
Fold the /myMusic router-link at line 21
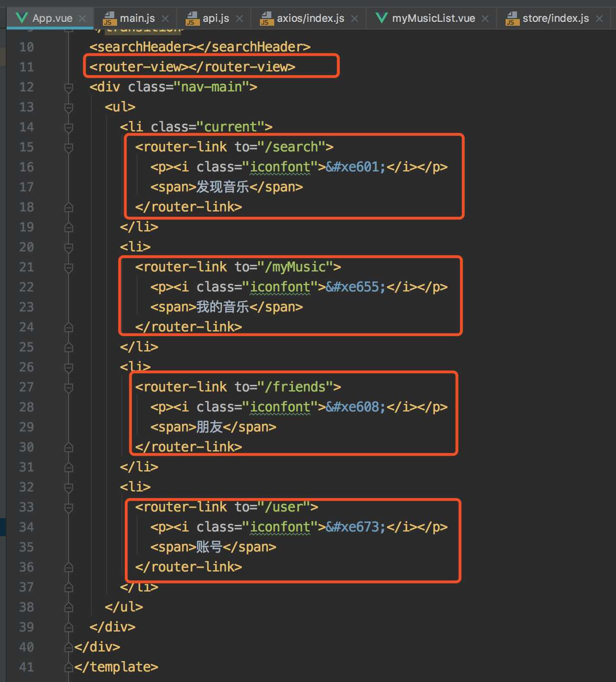point(69,268)
